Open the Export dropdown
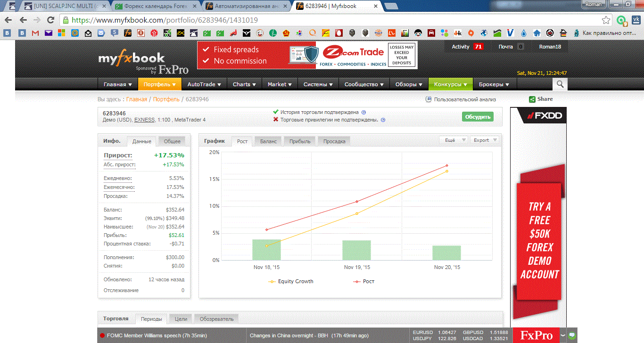The image size is (644, 343). point(484,140)
